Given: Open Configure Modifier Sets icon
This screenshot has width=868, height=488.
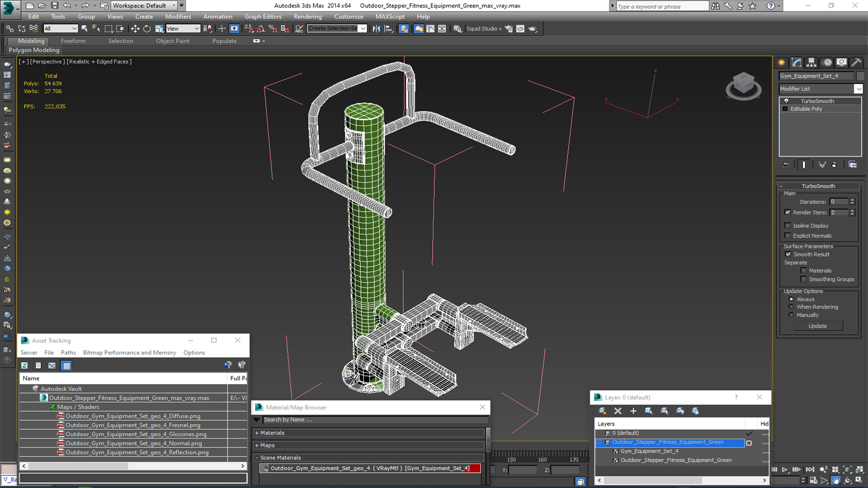Looking at the screenshot, I should click(853, 164).
